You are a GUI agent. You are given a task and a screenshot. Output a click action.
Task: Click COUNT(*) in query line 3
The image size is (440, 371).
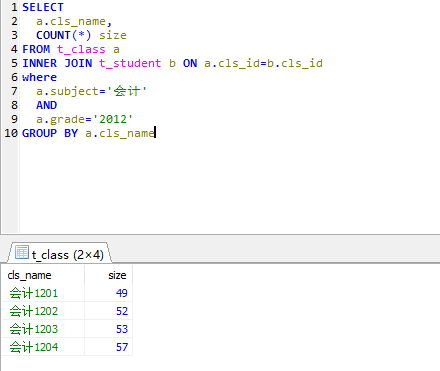(63, 35)
